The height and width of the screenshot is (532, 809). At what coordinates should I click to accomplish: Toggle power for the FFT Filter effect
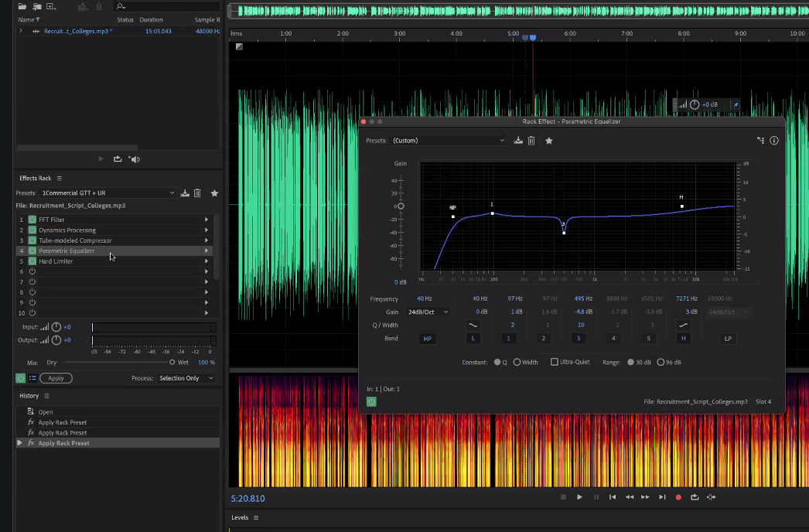[32, 220]
